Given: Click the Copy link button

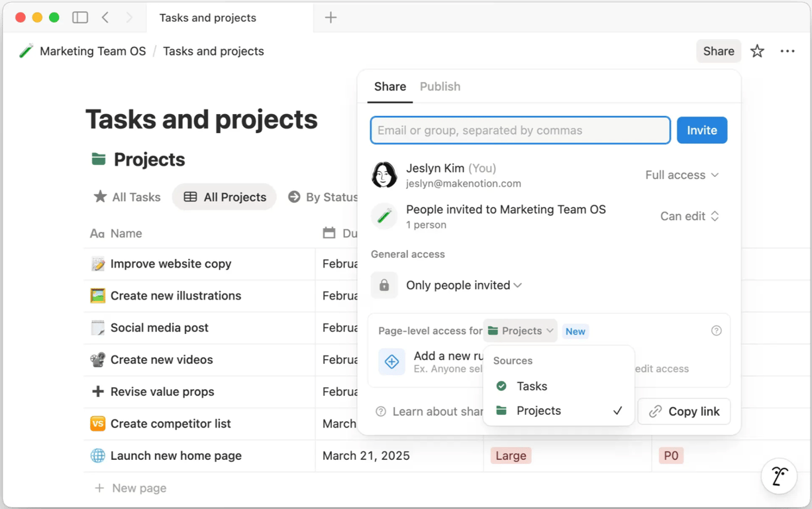Looking at the screenshot, I should [684, 412].
